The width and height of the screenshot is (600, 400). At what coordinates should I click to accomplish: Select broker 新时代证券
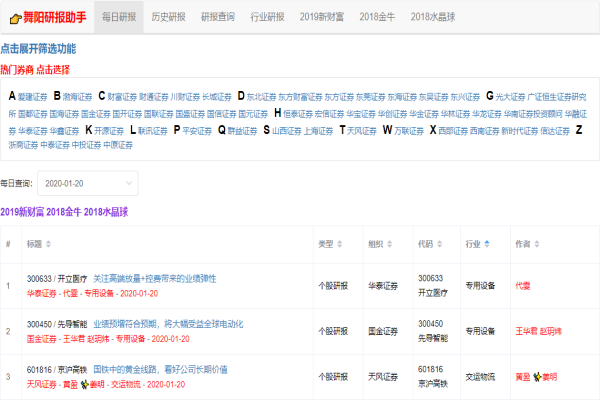click(519, 131)
